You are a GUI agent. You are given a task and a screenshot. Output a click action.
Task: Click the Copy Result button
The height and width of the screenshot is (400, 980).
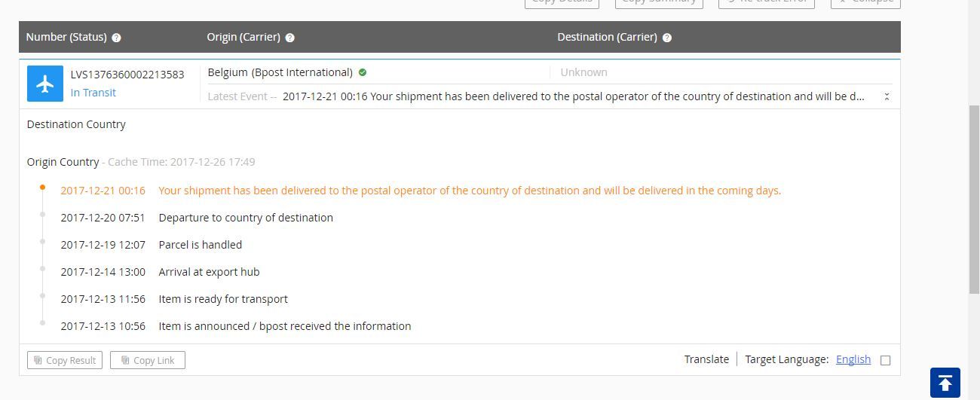tap(65, 360)
